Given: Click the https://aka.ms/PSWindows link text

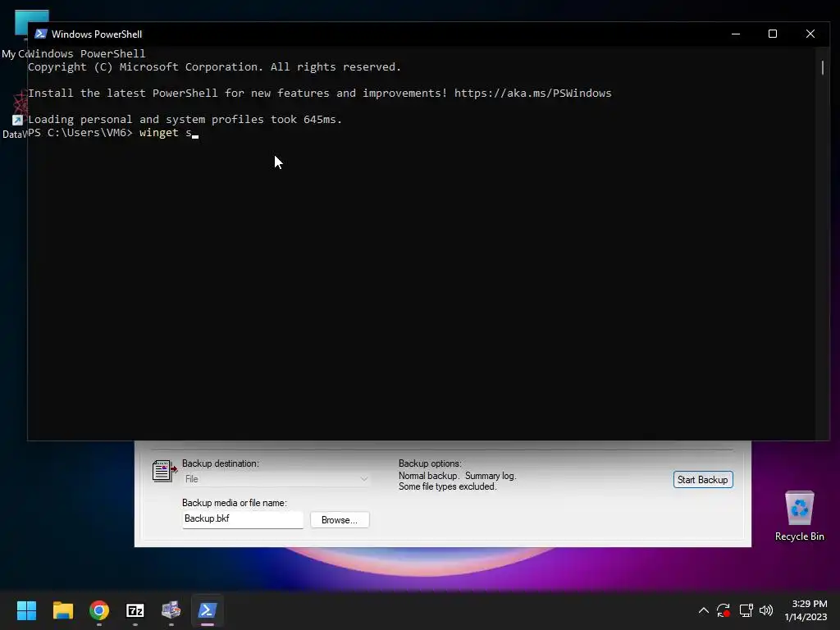Looking at the screenshot, I should (x=532, y=94).
